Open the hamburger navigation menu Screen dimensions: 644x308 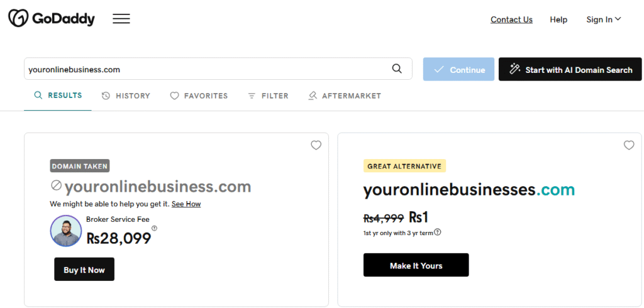(121, 19)
